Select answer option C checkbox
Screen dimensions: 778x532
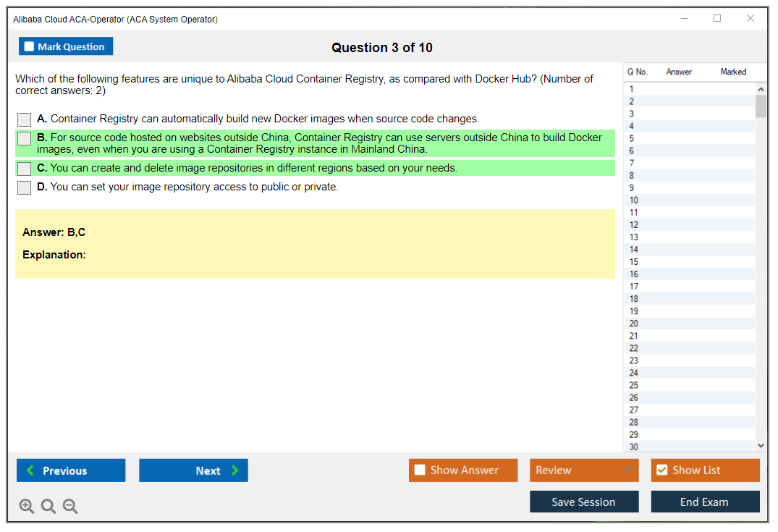pyautogui.click(x=25, y=169)
